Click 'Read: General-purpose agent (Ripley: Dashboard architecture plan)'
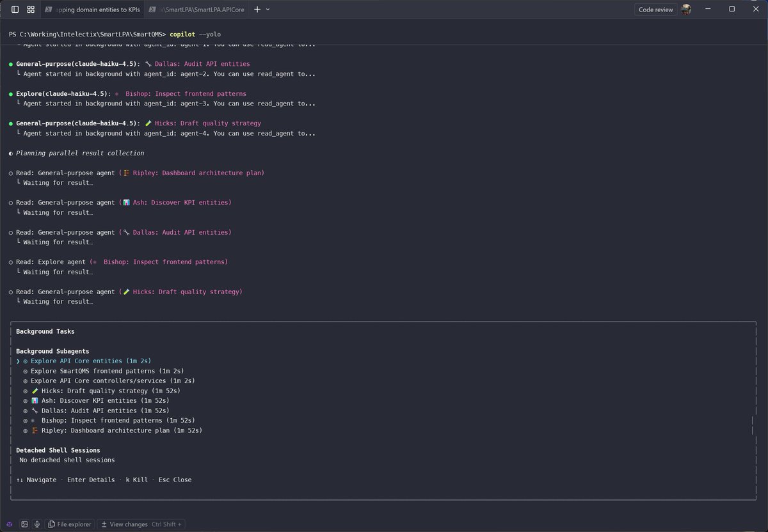768x532 pixels. pyautogui.click(x=140, y=173)
